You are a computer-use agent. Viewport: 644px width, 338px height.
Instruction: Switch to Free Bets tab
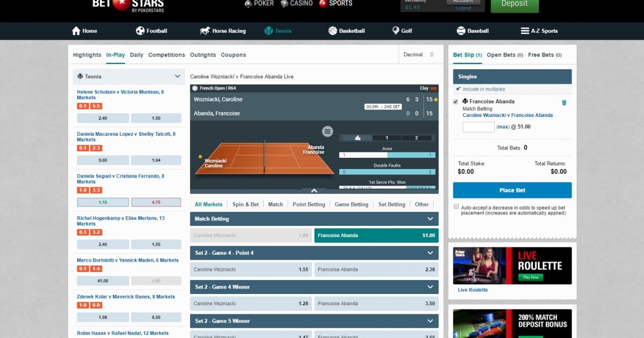[545, 55]
